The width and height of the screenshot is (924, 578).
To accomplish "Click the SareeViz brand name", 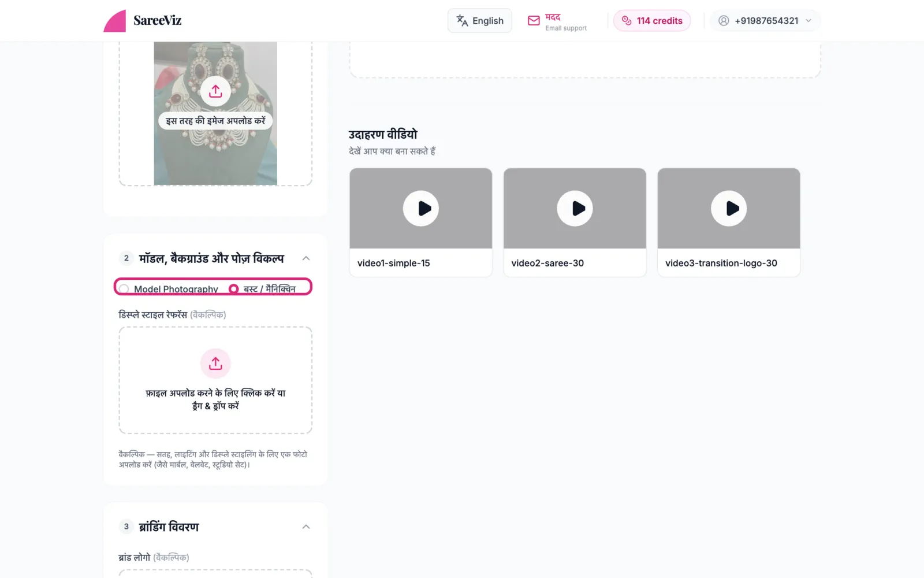I will pyautogui.click(x=157, y=21).
